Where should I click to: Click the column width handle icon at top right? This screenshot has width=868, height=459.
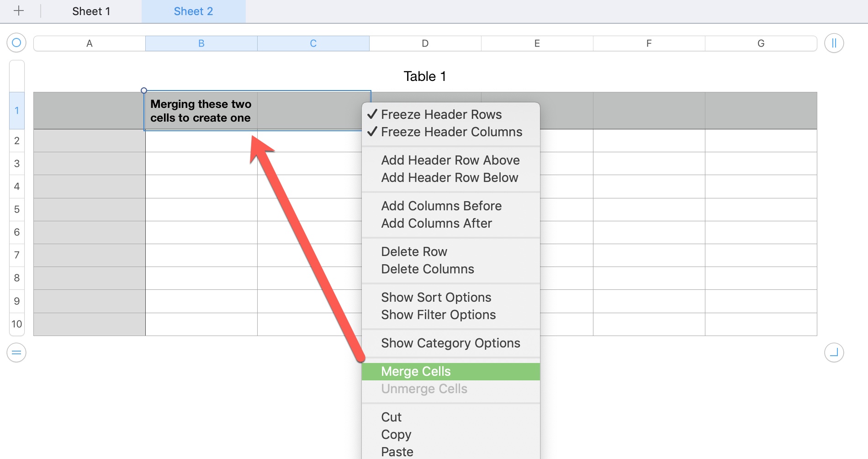click(x=835, y=43)
